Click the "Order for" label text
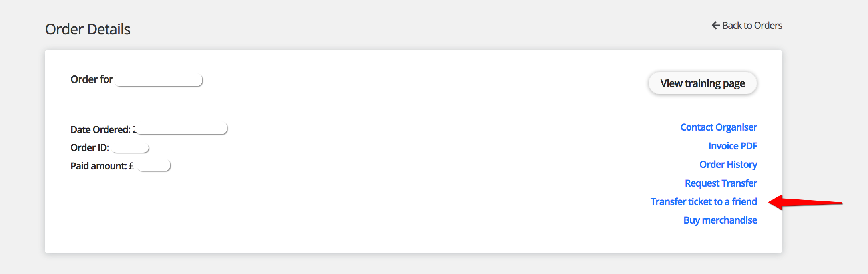Image resolution: width=868 pixels, height=274 pixels. [x=92, y=79]
